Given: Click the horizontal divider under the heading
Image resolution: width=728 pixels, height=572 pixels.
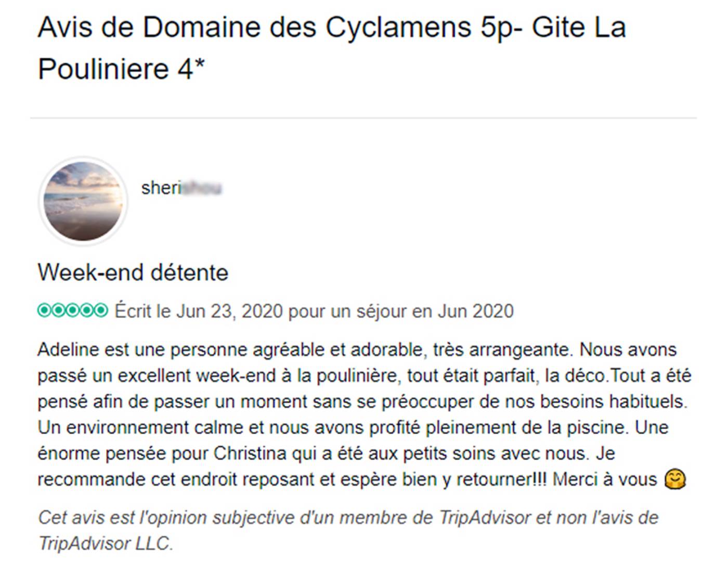Looking at the screenshot, I should pos(363,118).
